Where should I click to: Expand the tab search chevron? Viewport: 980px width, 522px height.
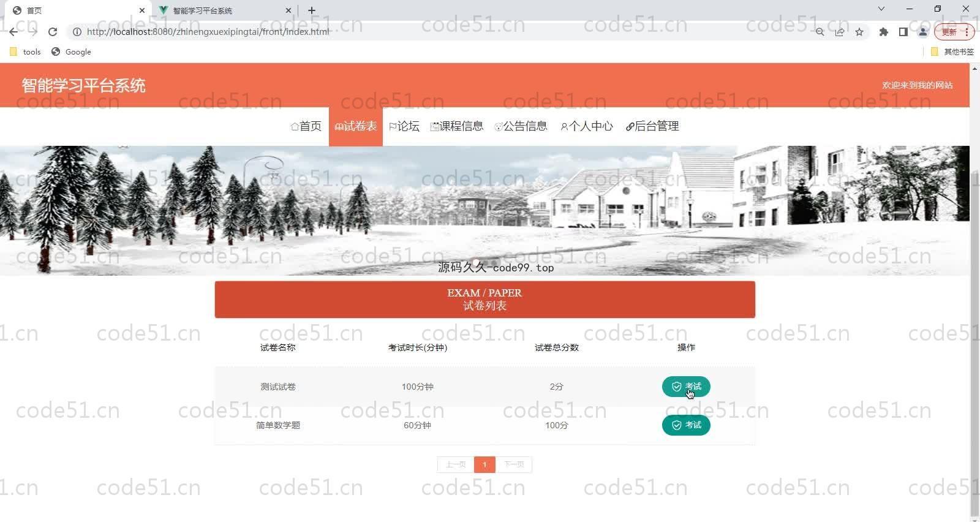[881, 9]
